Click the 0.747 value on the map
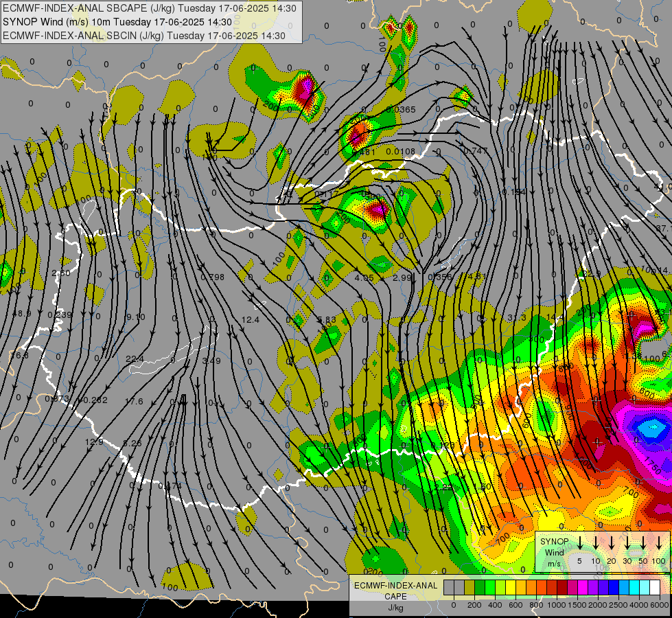Viewport: 672px width, 618px height. pos(476,150)
